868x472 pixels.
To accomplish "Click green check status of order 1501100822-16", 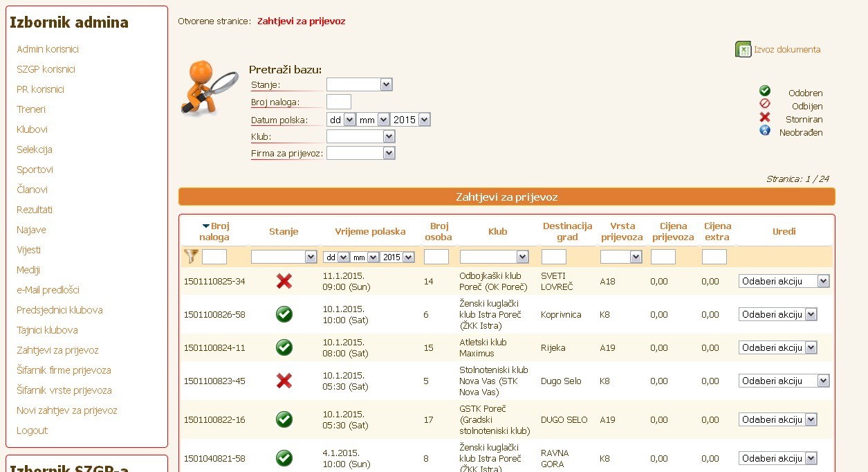I will point(284,419).
